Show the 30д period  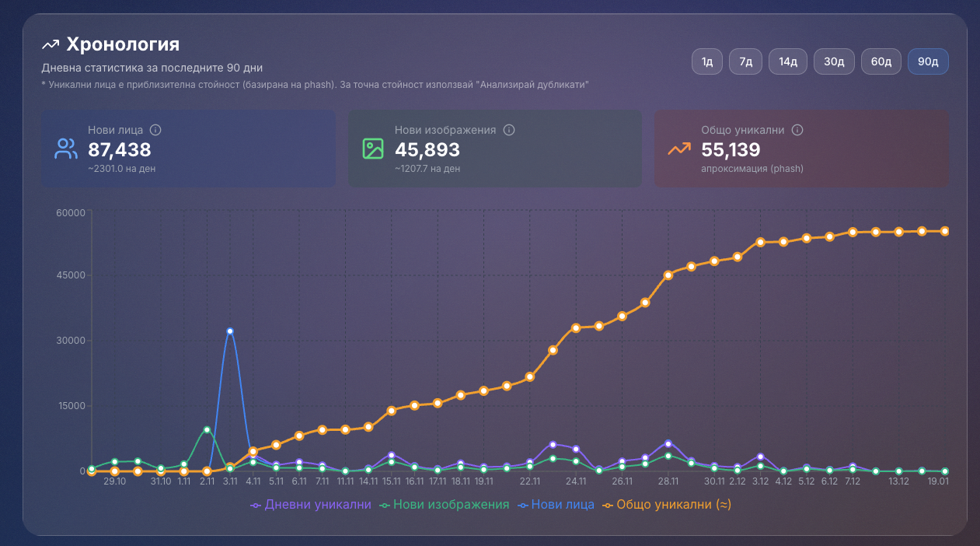pyautogui.click(x=834, y=61)
